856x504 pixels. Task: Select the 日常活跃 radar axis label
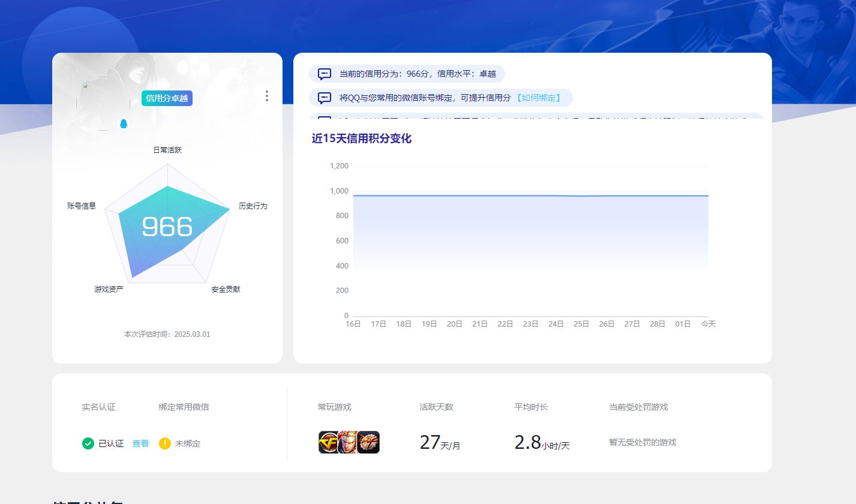(x=167, y=150)
